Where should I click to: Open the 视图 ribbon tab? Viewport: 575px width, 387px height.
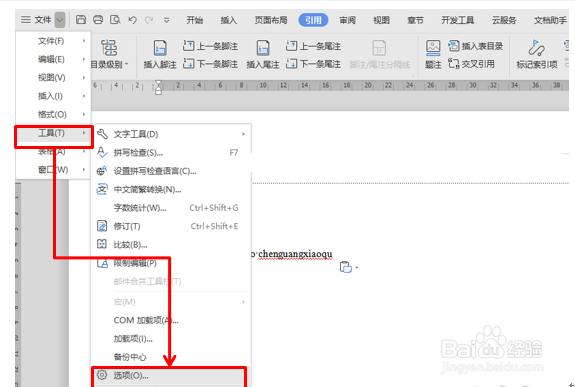click(x=381, y=20)
